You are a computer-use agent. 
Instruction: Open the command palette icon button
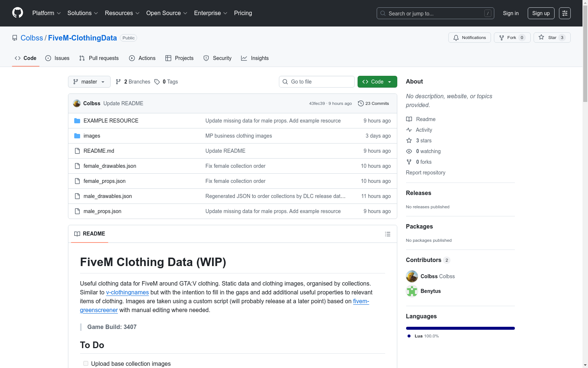[565, 13]
